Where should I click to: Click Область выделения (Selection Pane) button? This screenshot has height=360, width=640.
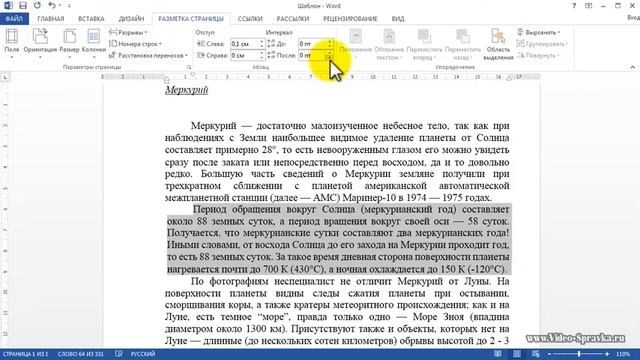tap(498, 44)
